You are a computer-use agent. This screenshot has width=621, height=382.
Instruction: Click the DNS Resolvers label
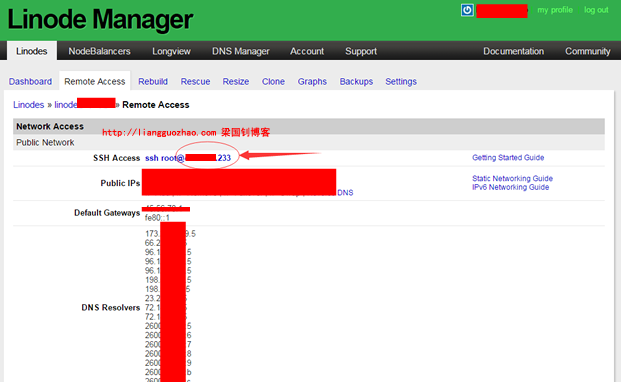tap(110, 308)
